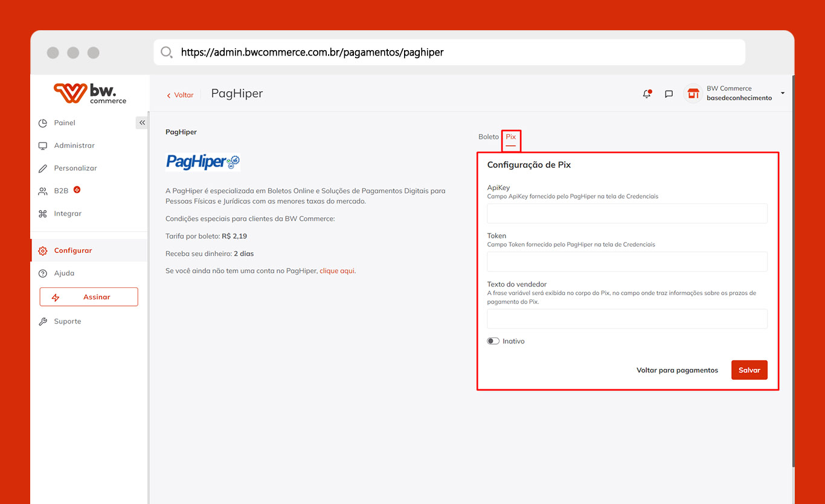
Task: Collapse the sidebar with double-chevron icon
Action: (142, 123)
